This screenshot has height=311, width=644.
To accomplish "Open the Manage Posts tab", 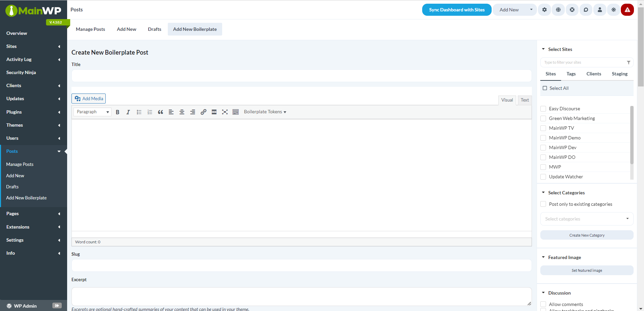I will pos(90,29).
